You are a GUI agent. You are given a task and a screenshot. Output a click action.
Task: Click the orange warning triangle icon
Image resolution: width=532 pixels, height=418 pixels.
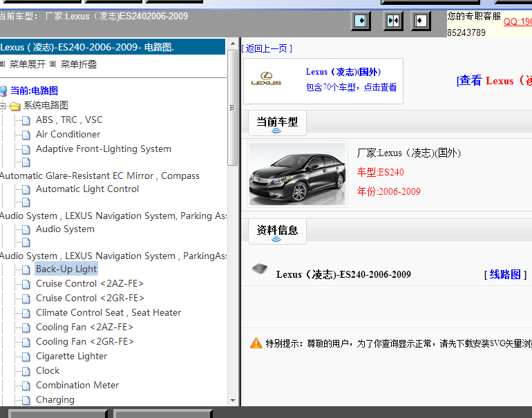click(256, 343)
